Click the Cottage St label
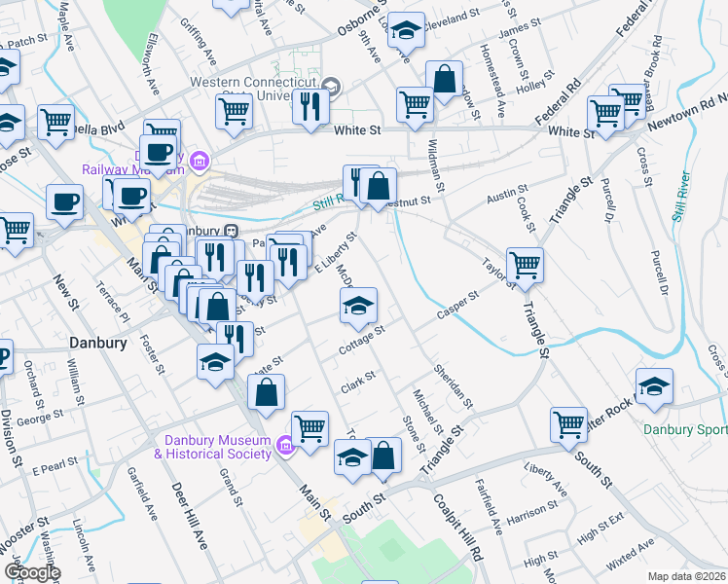 point(362,341)
